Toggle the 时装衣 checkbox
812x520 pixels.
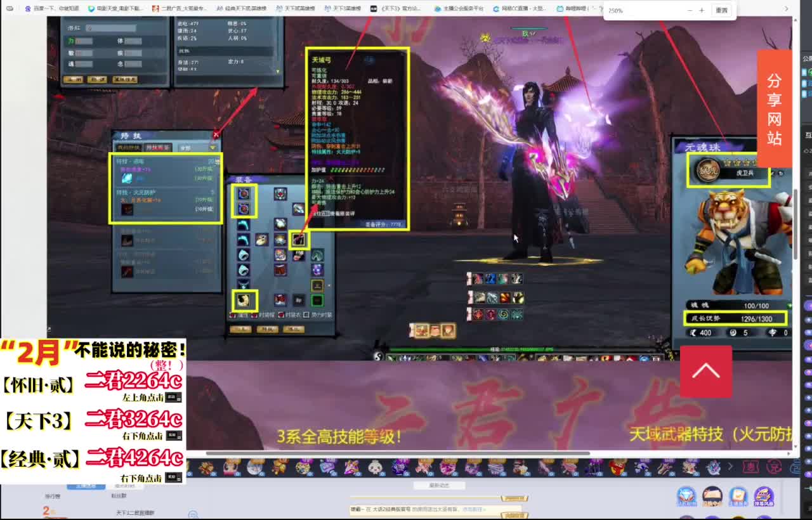pos(281,315)
